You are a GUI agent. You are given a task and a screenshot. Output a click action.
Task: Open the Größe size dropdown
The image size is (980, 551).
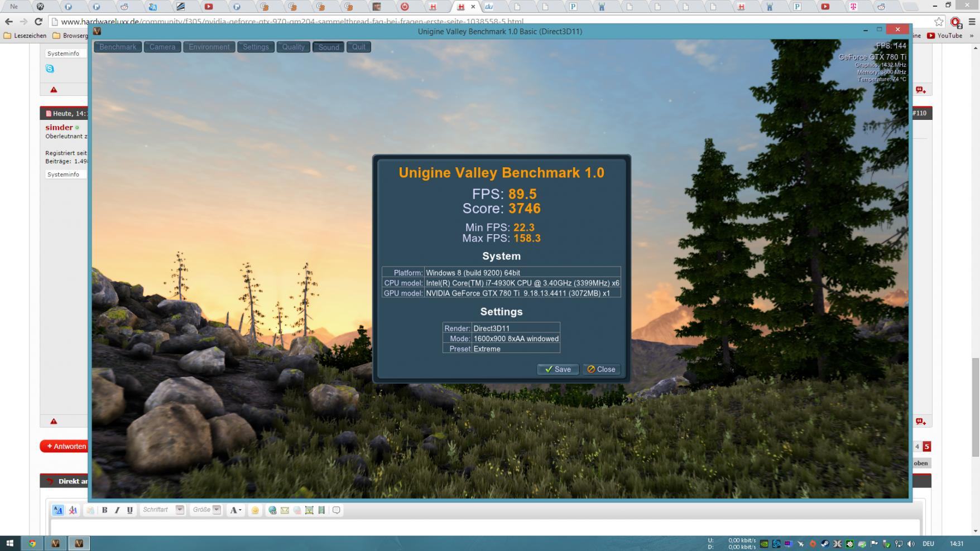coord(206,510)
